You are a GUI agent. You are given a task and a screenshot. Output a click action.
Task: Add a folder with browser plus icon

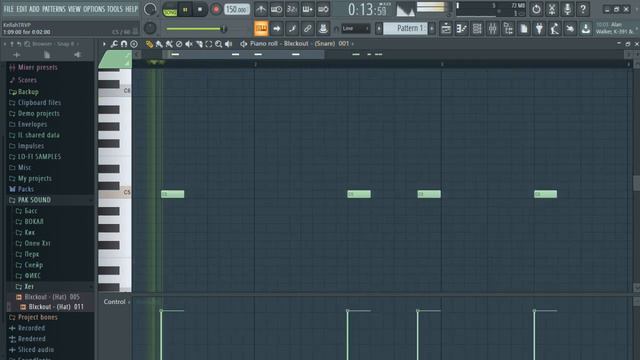point(17,55)
